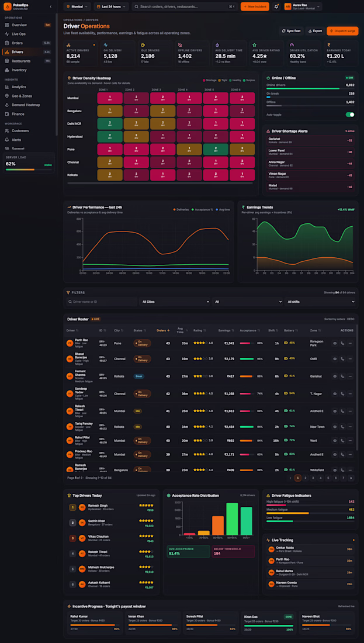Go to roster page 2
This screenshot has width=364, height=643.
[306, 478]
